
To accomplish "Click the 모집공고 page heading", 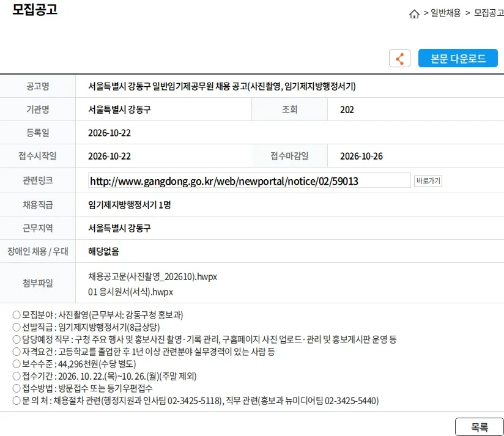I will [x=35, y=9].
